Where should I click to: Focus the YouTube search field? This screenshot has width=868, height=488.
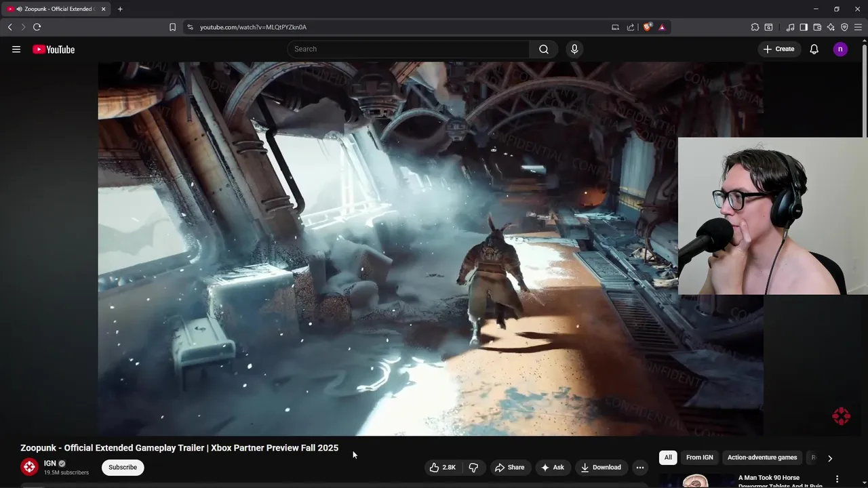point(409,49)
